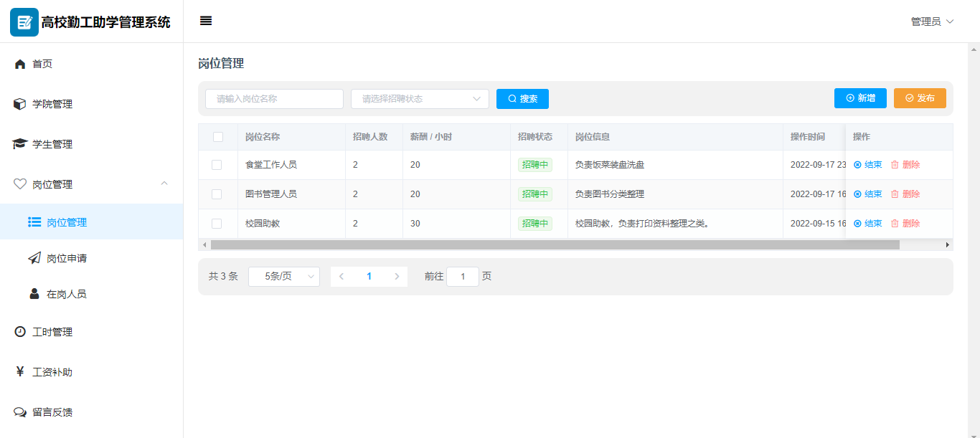Tick the checkbox for 食堂工作人员 row
Image resolution: width=980 pixels, height=438 pixels.
pyautogui.click(x=217, y=165)
